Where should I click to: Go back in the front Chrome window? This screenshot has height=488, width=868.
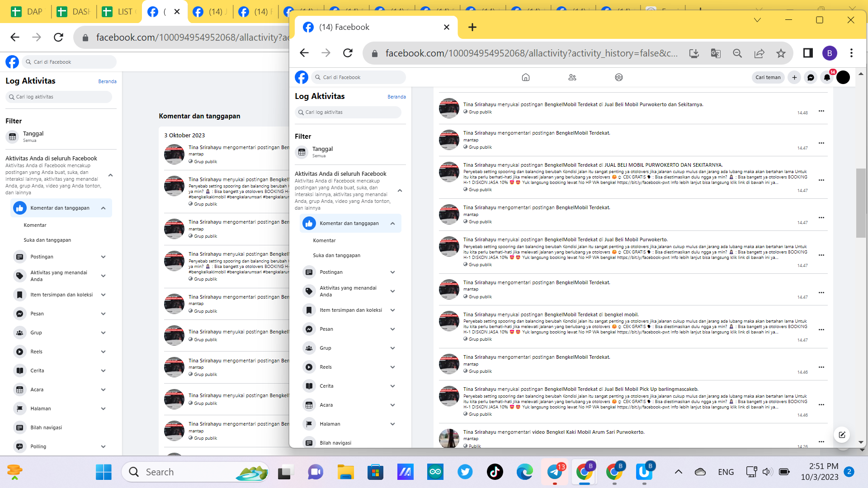[x=304, y=53]
